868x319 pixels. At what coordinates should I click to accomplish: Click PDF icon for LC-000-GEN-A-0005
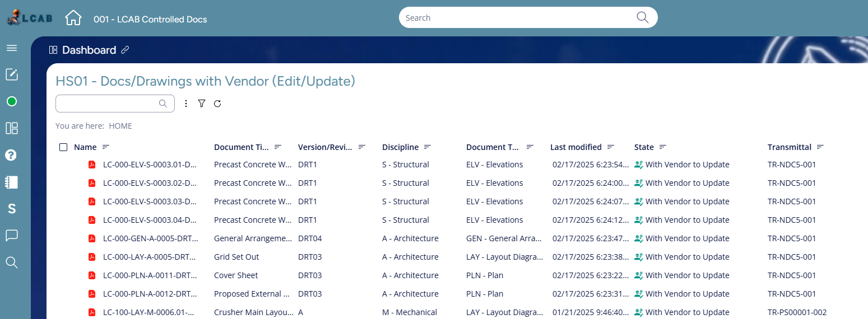tap(92, 238)
